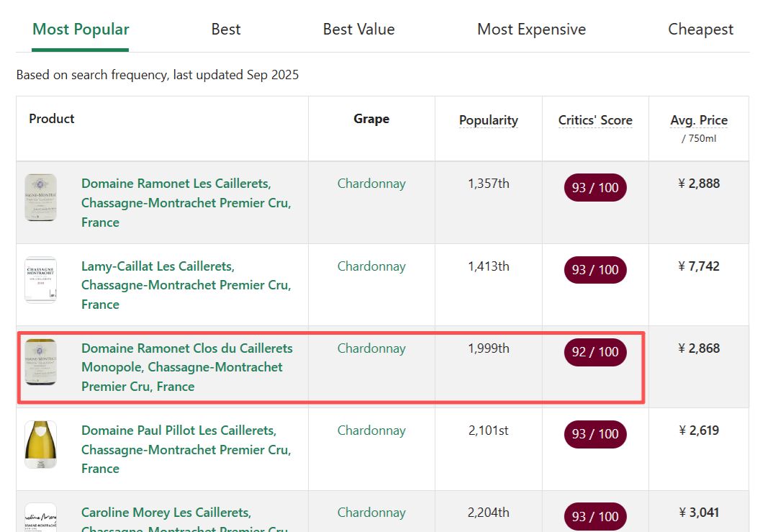Click Domaine Paul Pillot bottle image

pos(40,444)
